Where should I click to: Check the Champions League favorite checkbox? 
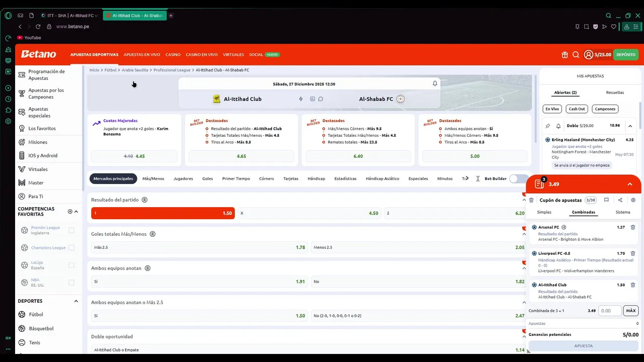(71, 247)
